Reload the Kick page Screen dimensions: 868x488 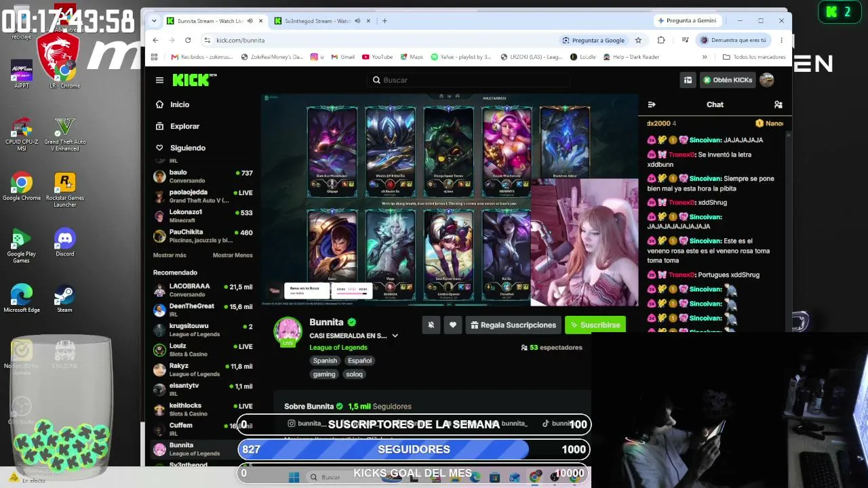click(x=188, y=40)
